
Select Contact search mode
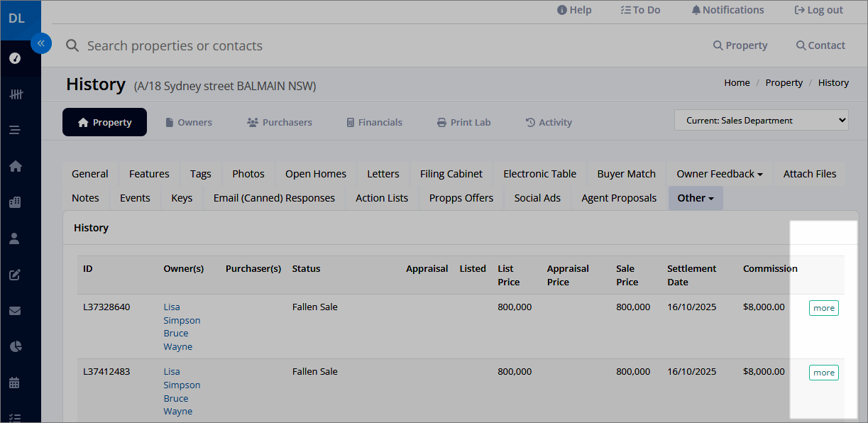(820, 45)
